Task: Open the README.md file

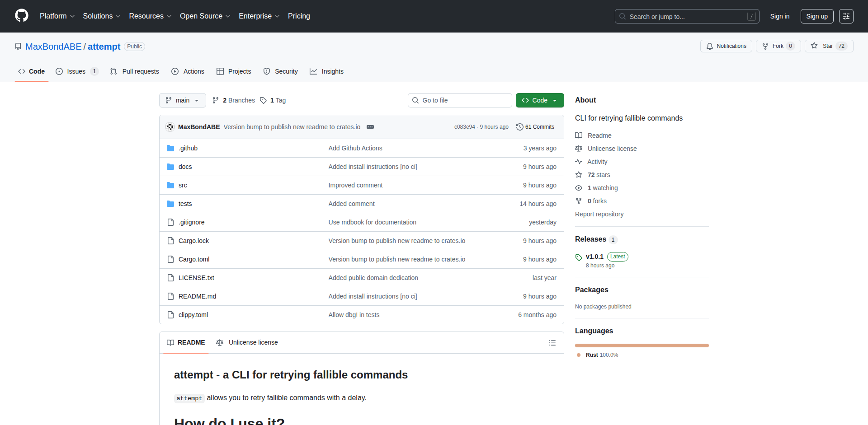Action: point(197,296)
